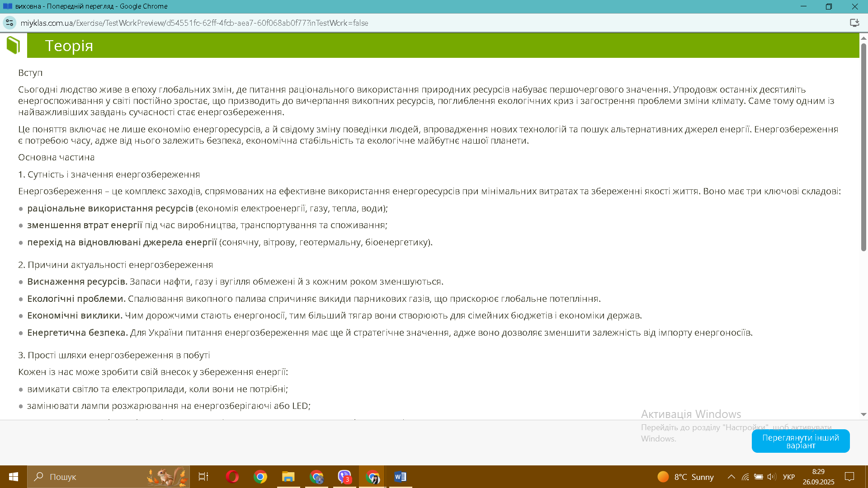Click the green book Theory icon
This screenshot has width=868, height=488.
tap(14, 45)
